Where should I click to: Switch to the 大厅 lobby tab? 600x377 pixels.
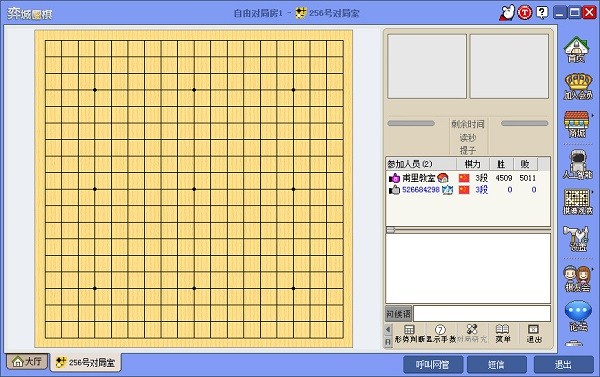tap(27, 361)
